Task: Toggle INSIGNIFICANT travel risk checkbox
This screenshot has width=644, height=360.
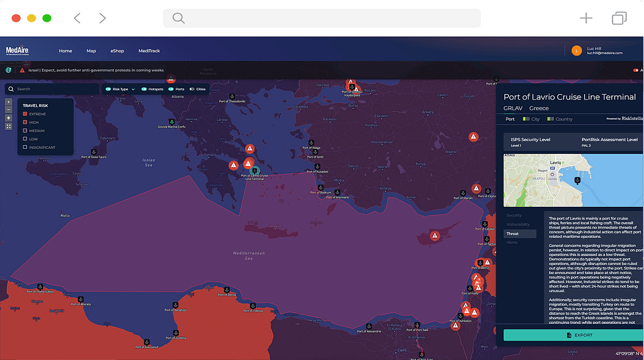Action: point(25,147)
